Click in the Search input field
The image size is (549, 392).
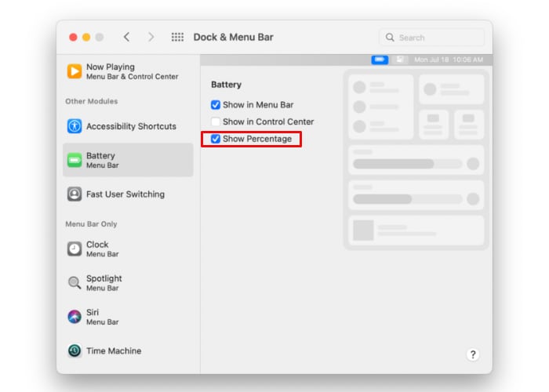[431, 38]
